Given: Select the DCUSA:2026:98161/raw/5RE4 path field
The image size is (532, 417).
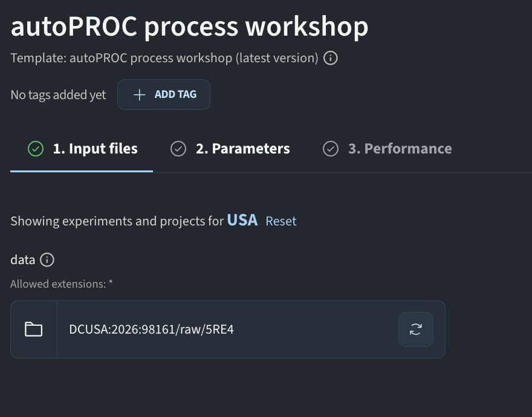Looking at the screenshot, I should tap(228, 329).
